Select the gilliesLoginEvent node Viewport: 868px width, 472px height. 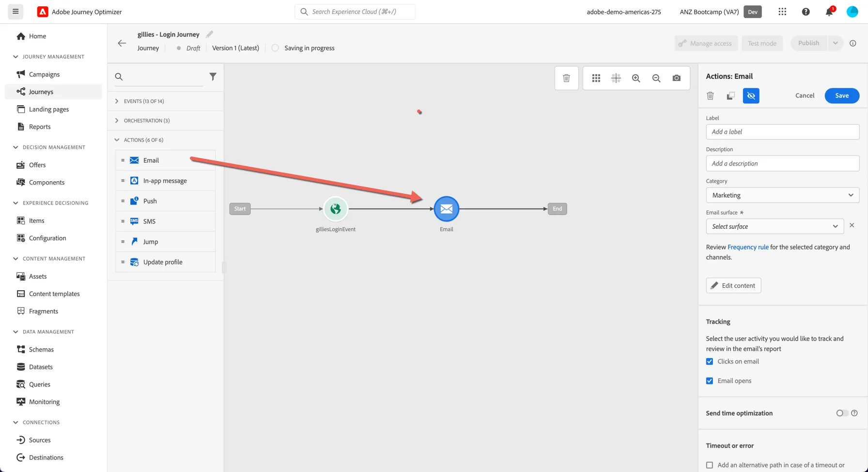[x=336, y=209]
